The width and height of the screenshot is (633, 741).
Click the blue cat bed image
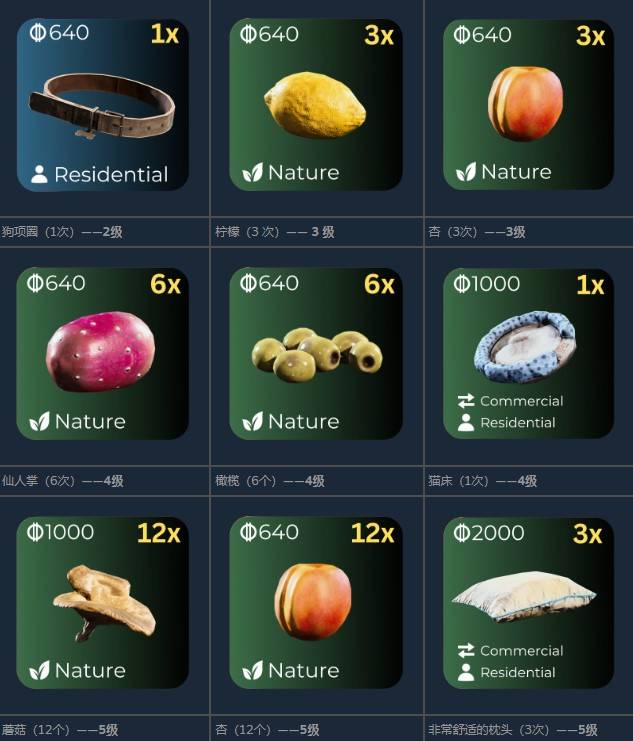pyautogui.click(x=525, y=346)
